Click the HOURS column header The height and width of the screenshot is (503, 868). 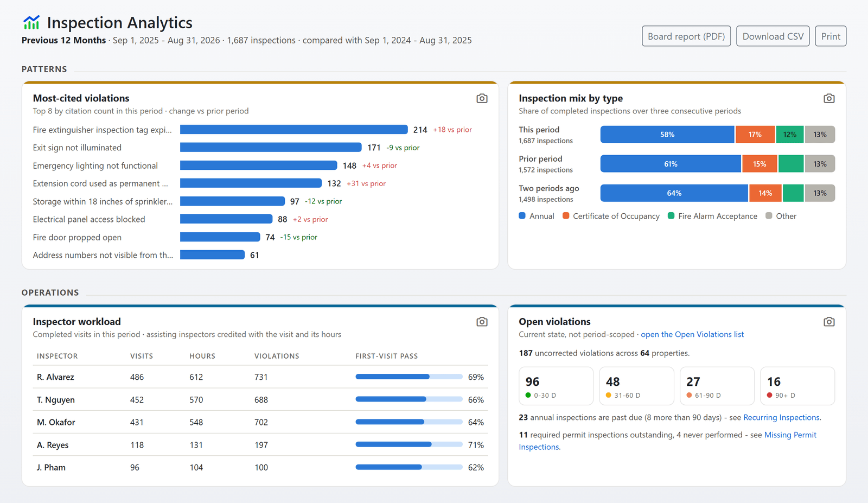coord(202,356)
